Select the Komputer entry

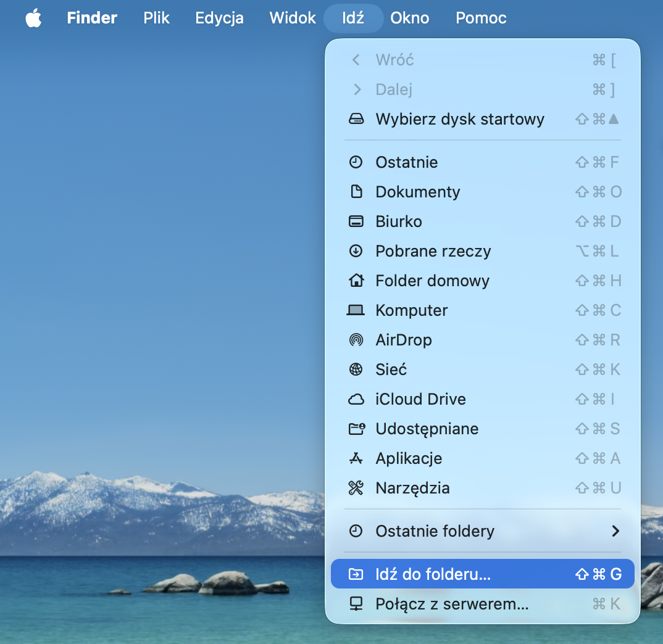[x=483, y=310]
